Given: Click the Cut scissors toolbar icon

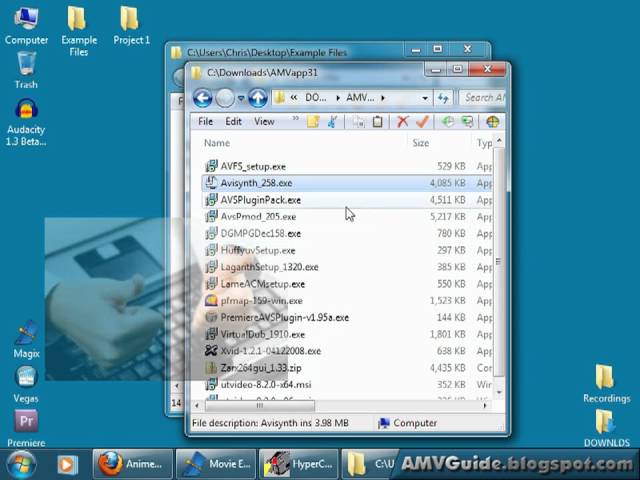Looking at the screenshot, I should [333, 122].
